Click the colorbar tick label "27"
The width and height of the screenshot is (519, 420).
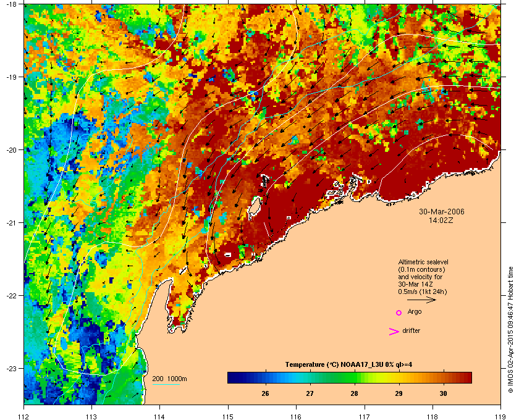(x=310, y=393)
